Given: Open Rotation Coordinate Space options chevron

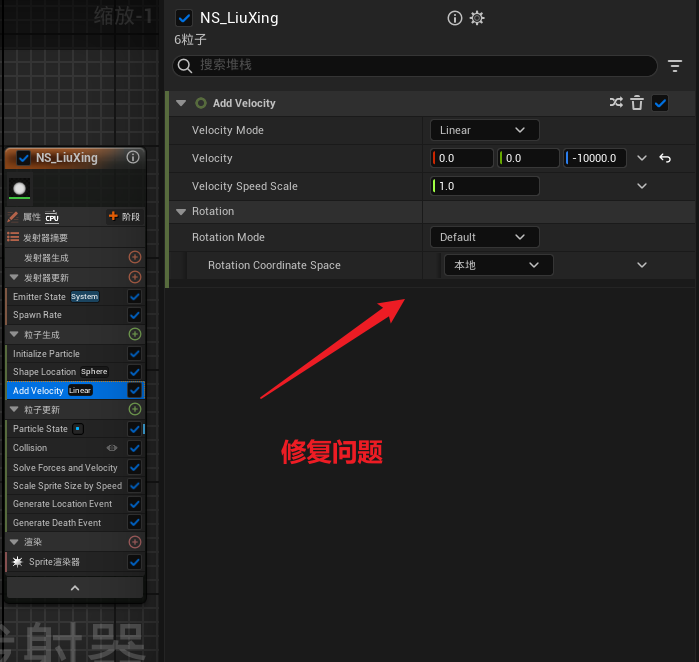Looking at the screenshot, I should [642, 265].
